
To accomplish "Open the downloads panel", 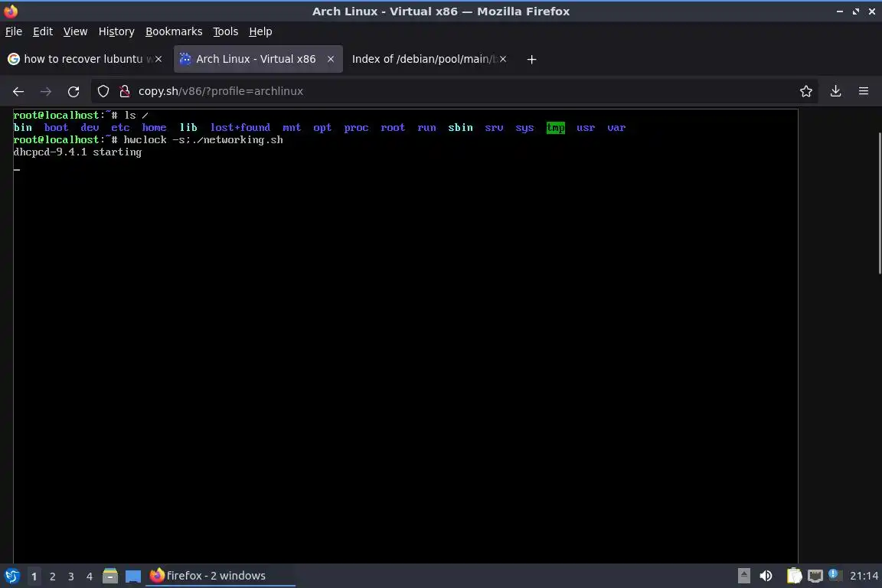I will 836,91.
